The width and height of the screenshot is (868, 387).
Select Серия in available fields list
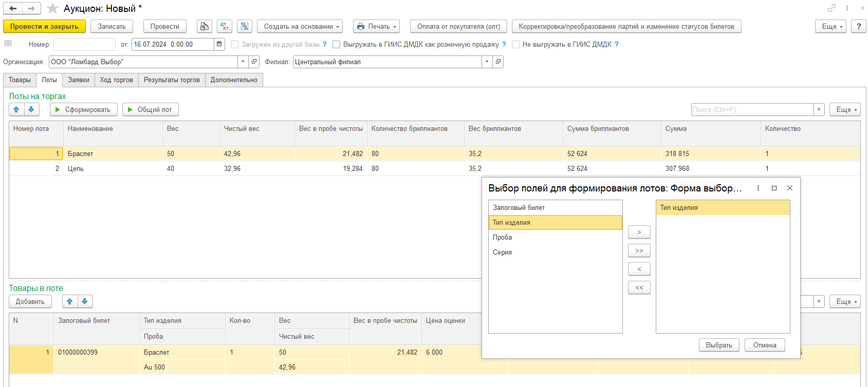(555, 252)
